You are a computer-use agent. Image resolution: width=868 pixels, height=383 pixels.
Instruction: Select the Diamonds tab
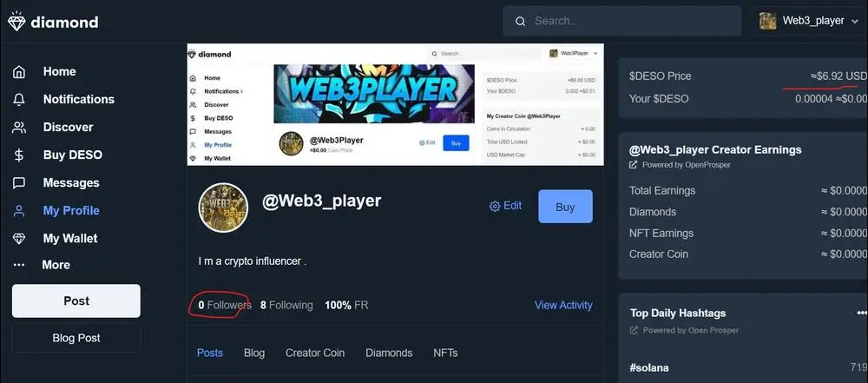coord(389,353)
